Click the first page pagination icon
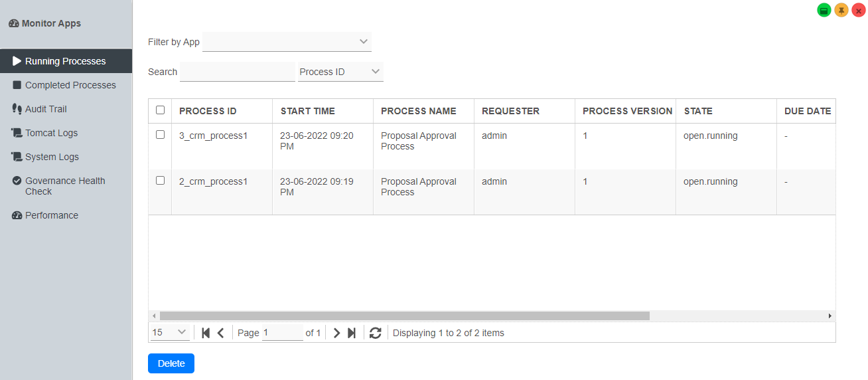This screenshot has width=868, height=380. click(206, 333)
